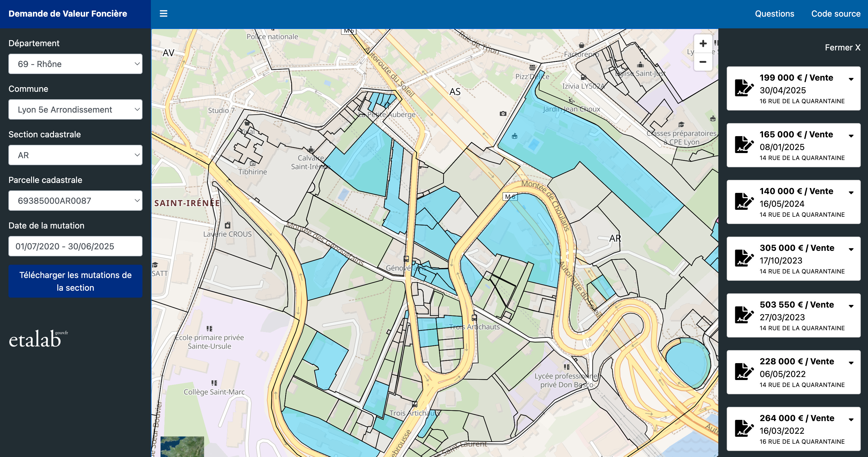This screenshot has height=457, width=868.
Task: Click the contract icon on the 264 000 € sale
Action: (x=744, y=429)
